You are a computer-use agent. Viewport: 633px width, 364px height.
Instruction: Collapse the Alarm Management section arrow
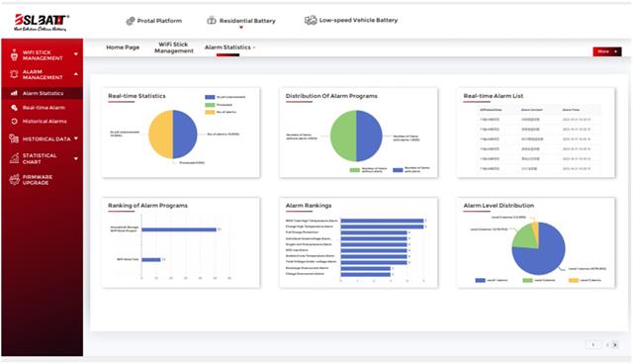pos(76,74)
